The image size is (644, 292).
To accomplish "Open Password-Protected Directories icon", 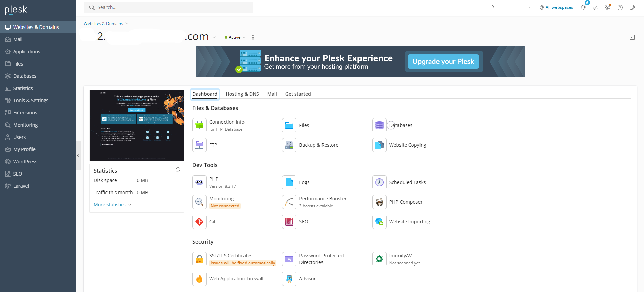I will pos(289,259).
